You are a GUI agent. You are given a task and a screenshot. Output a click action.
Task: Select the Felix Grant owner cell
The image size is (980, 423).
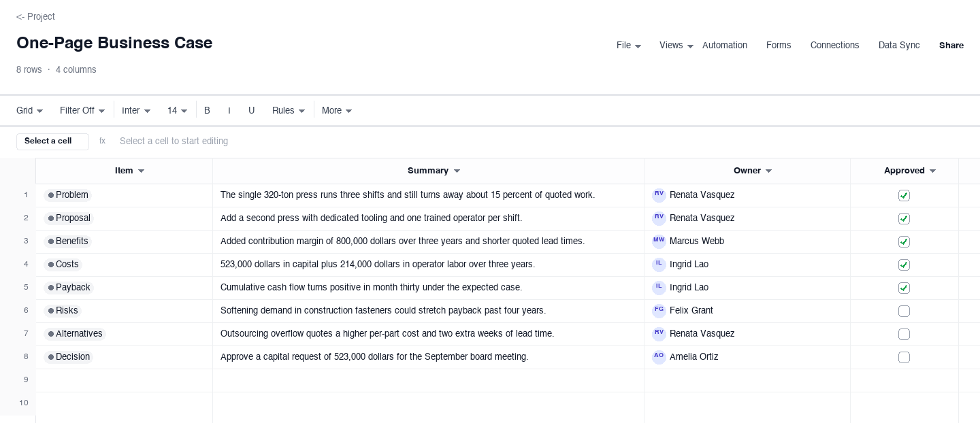pyautogui.click(x=747, y=311)
